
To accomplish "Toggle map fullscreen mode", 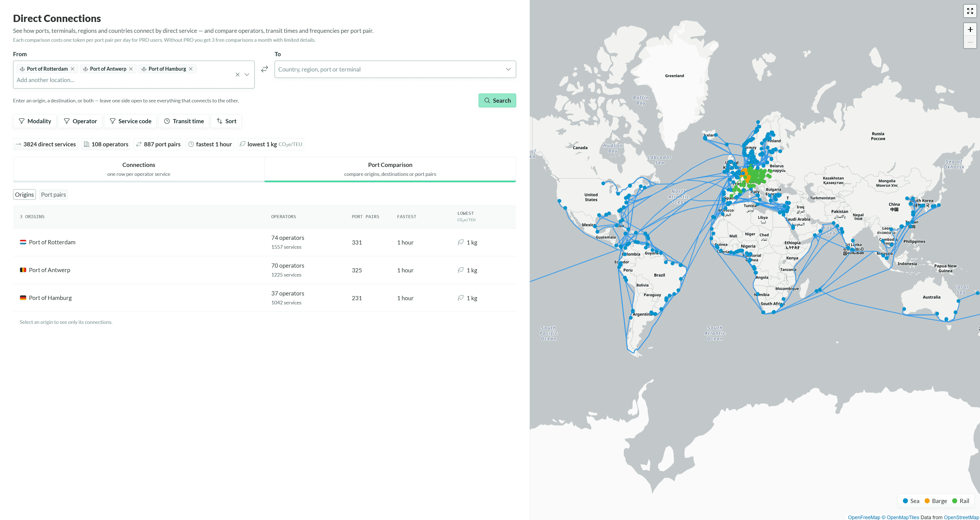I will (970, 11).
